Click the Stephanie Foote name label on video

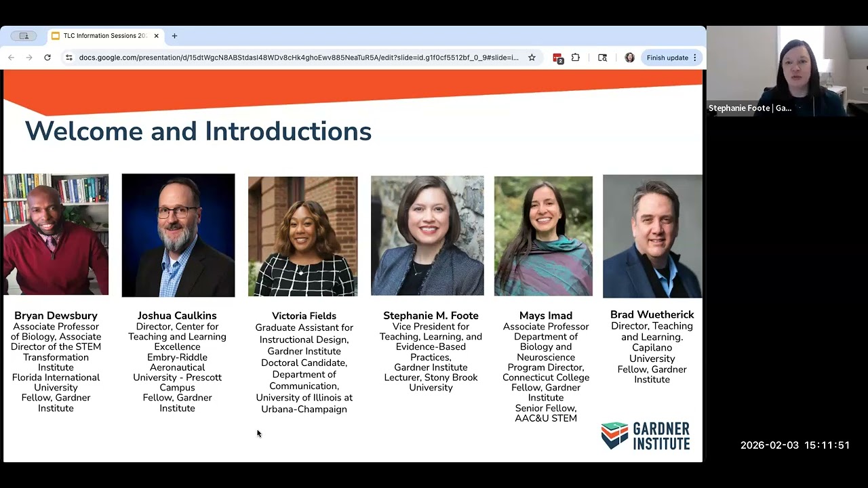(750, 108)
